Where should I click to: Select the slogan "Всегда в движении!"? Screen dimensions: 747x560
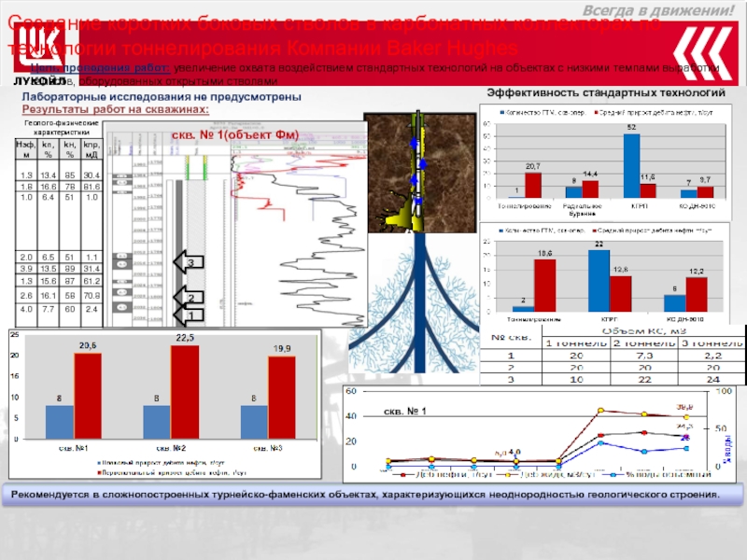tap(658, 10)
